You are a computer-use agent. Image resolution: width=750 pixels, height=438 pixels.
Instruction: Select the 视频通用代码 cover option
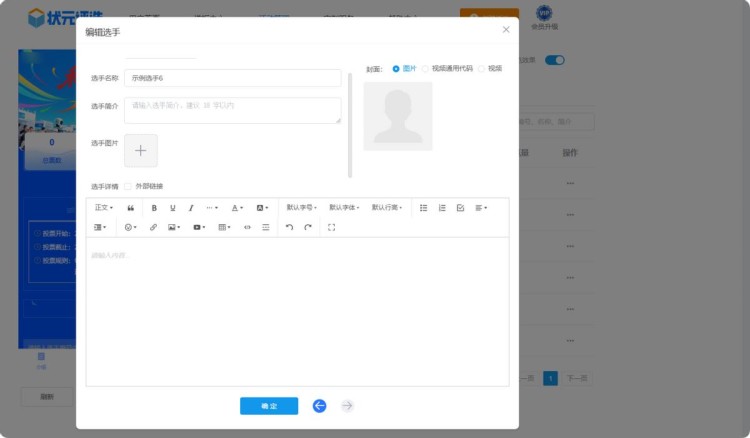426,69
